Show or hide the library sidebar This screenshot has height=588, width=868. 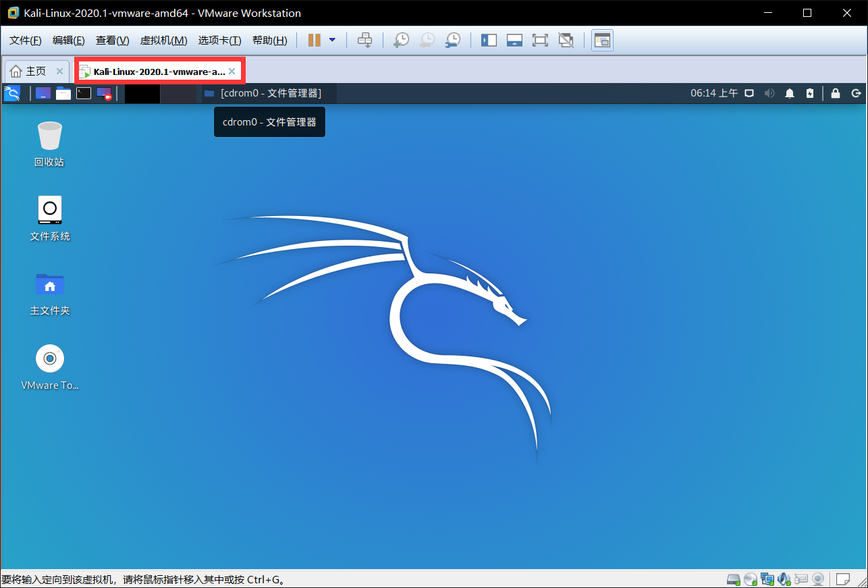coord(489,41)
